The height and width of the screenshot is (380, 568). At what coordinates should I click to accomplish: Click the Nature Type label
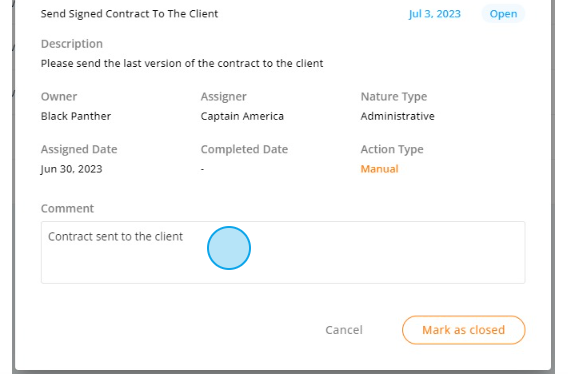coord(394,97)
